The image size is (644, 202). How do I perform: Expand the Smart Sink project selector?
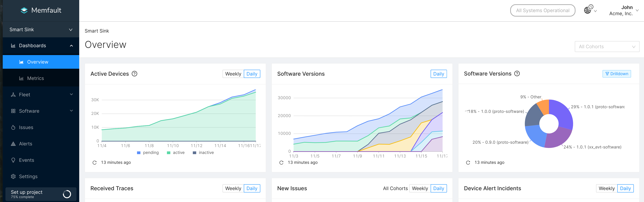pos(41,29)
